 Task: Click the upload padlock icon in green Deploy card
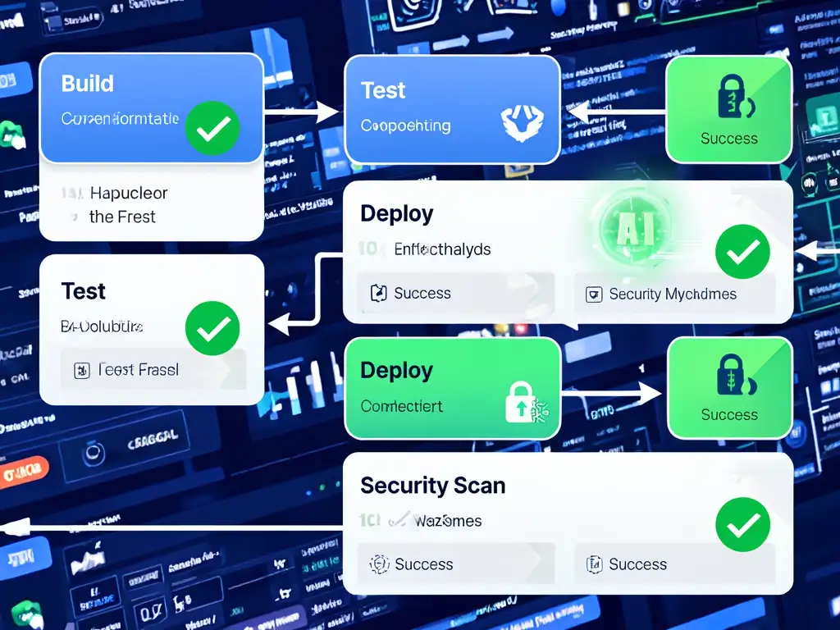tap(527, 402)
